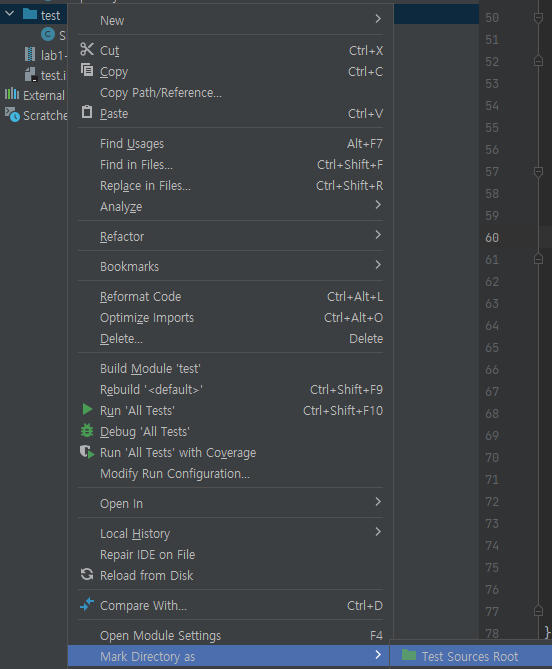Expand the Open In submenu arrow

pyautogui.click(x=378, y=502)
